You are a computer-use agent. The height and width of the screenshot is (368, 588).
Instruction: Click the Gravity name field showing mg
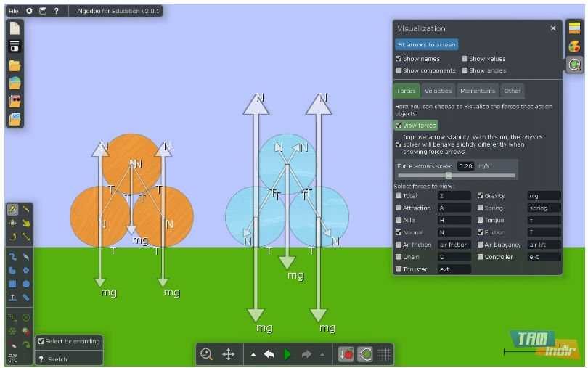(x=544, y=195)
